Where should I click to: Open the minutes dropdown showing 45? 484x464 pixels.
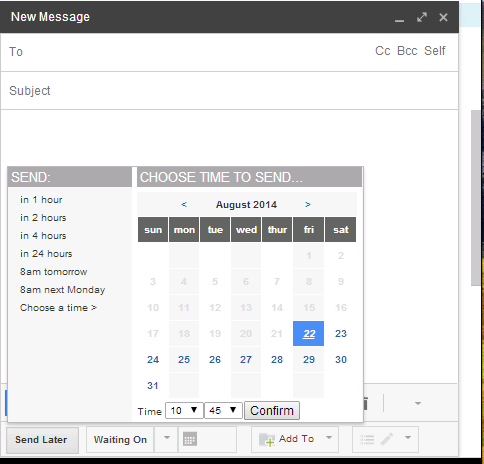(223, 410)
